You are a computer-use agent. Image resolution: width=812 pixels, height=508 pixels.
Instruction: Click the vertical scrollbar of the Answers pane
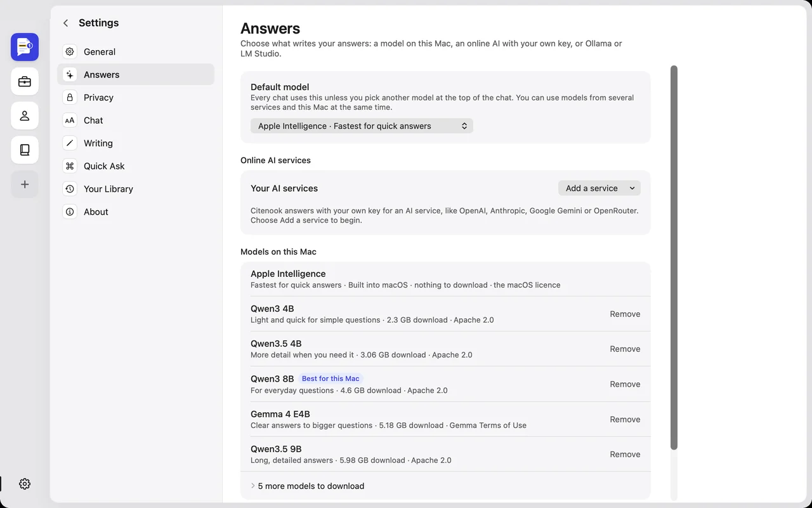click(674, 257)
